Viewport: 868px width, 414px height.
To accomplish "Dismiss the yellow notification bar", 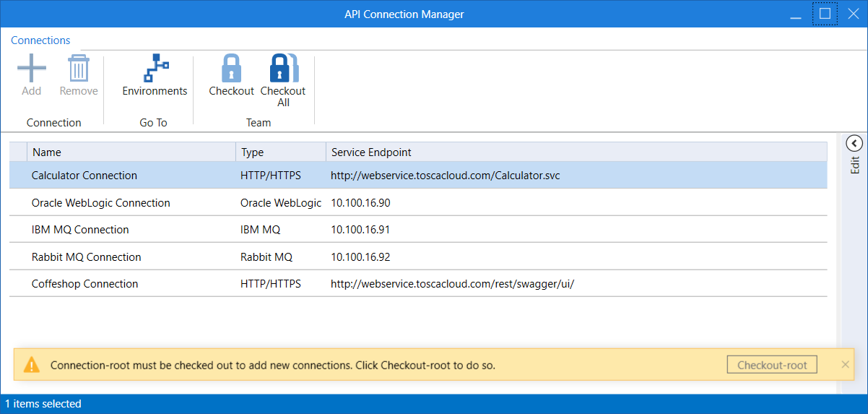I will 846,364.
